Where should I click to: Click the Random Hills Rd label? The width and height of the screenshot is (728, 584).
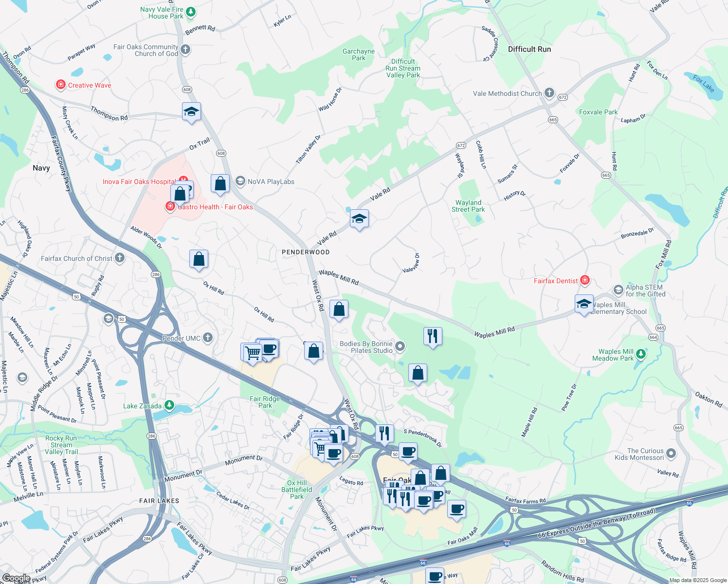tap(563, 572)
